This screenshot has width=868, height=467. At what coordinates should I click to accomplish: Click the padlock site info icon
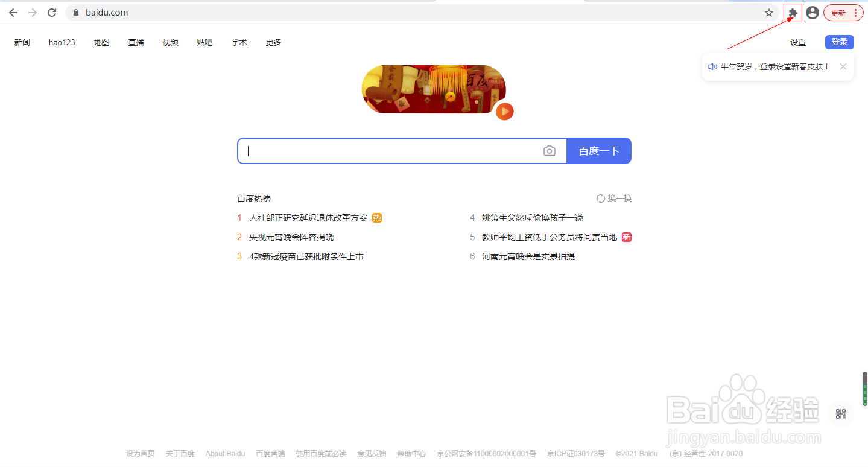click(x=76, y=13)
